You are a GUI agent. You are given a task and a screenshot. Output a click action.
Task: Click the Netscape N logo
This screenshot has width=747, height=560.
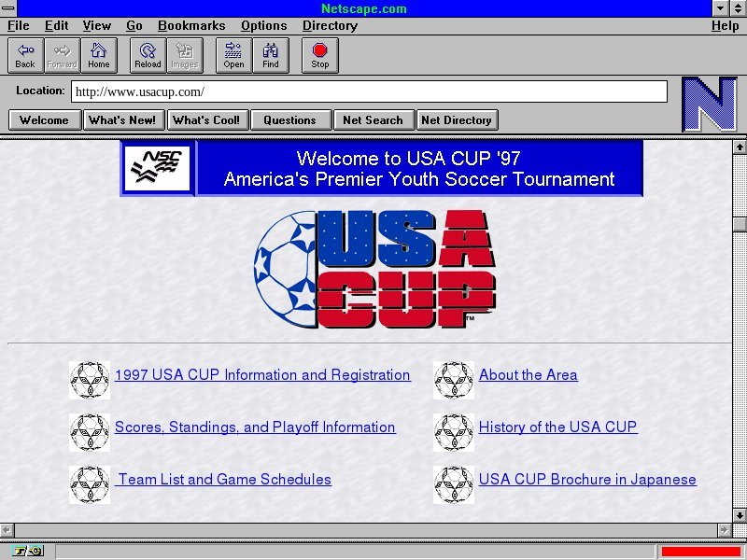(709, 104)
